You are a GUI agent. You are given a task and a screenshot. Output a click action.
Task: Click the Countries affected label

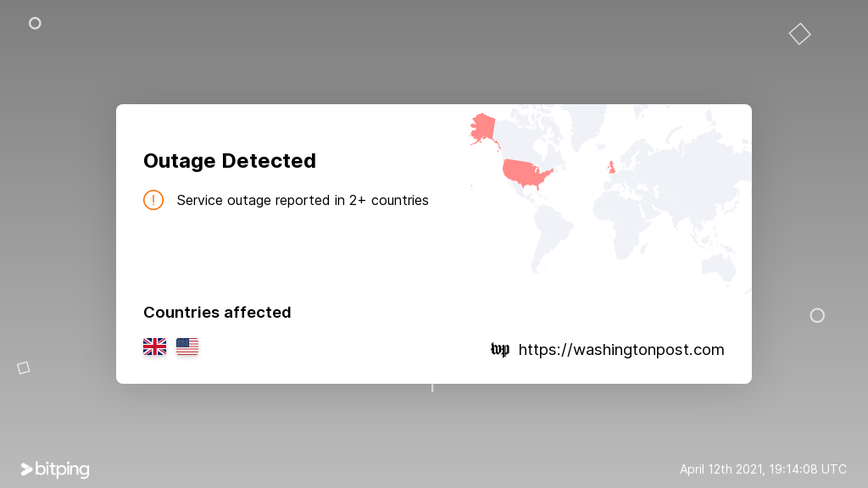[x=217, y=313]
